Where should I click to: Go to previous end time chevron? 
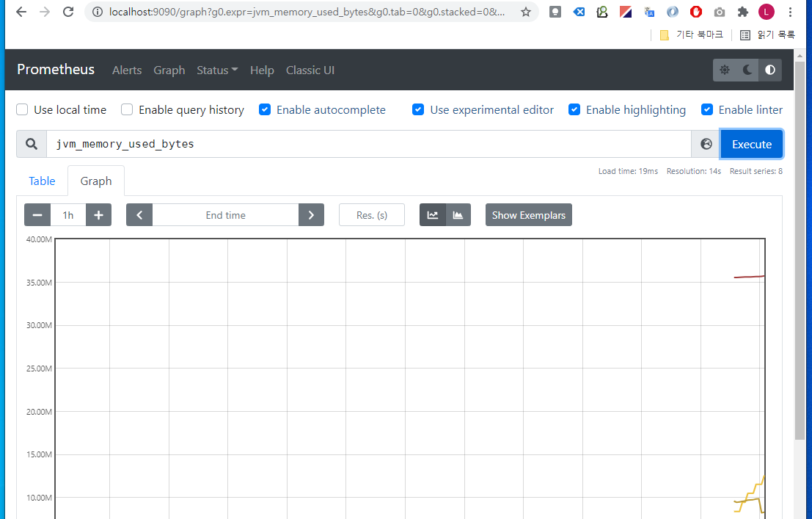[139, 215]
